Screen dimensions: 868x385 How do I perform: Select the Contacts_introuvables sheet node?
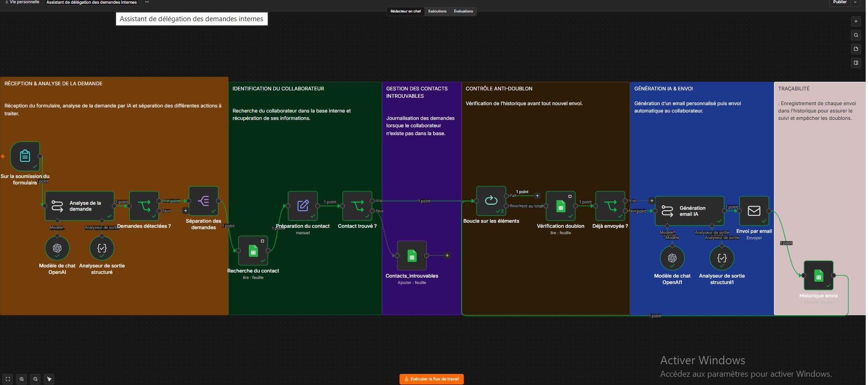tap(412, 255)
